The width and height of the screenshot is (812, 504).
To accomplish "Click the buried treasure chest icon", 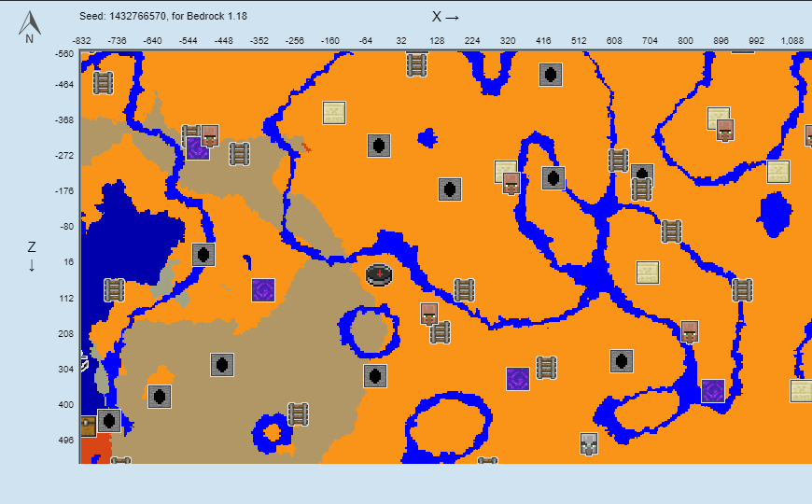I will pos(88,427).
